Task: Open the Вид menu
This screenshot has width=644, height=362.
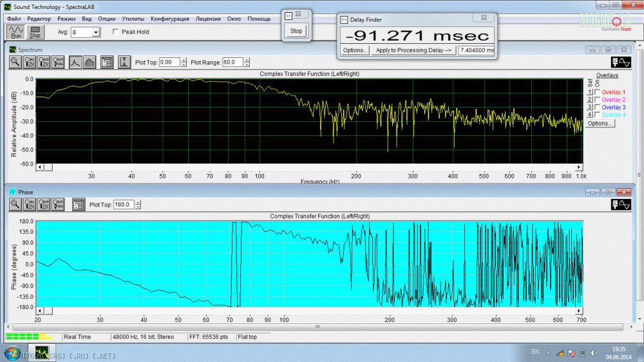Action: coord(87,19)
